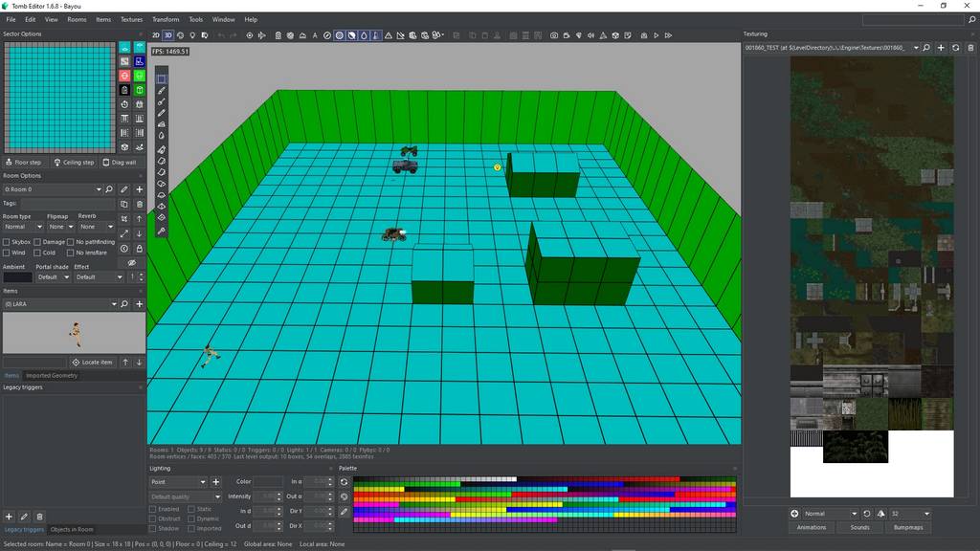980x551 pixels.
Task: Open the Room type dropdown
Action: pyautogui.click(x=23, y=227)
